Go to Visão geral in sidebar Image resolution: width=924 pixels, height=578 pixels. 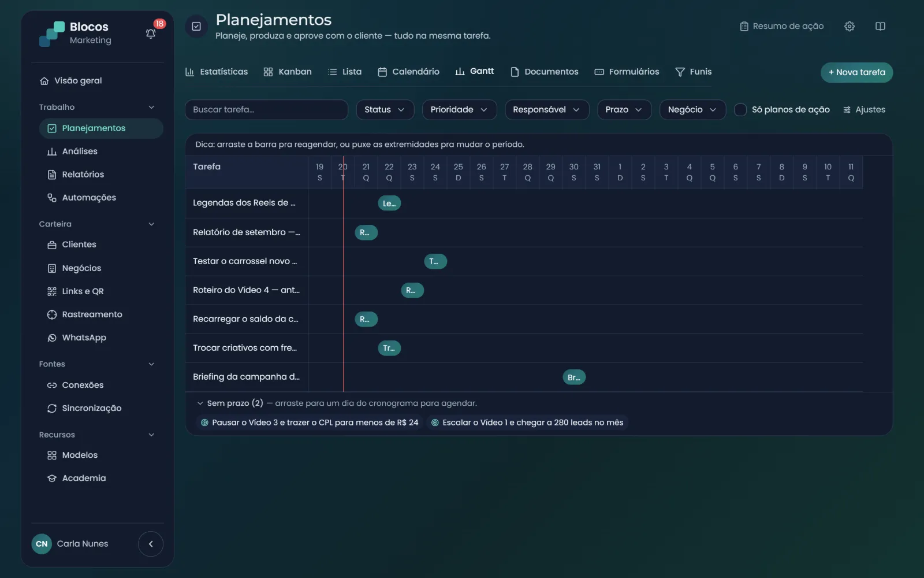(70, 81)
